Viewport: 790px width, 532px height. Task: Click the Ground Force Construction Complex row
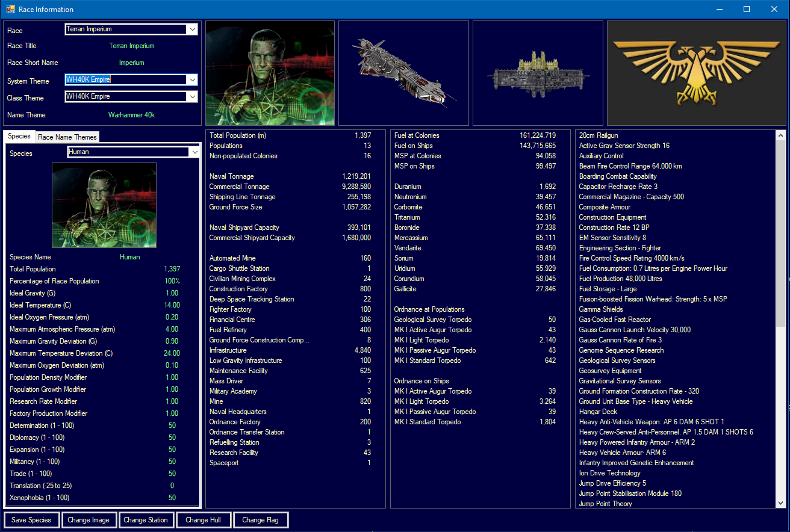click(290, 340)
